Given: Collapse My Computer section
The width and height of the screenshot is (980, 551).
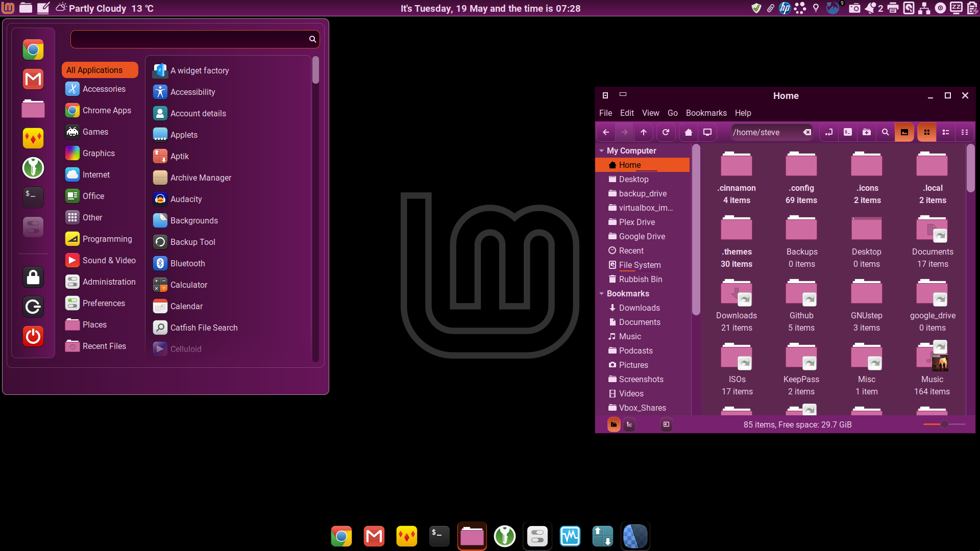Looking at the screenshot, I should [602, 151].
